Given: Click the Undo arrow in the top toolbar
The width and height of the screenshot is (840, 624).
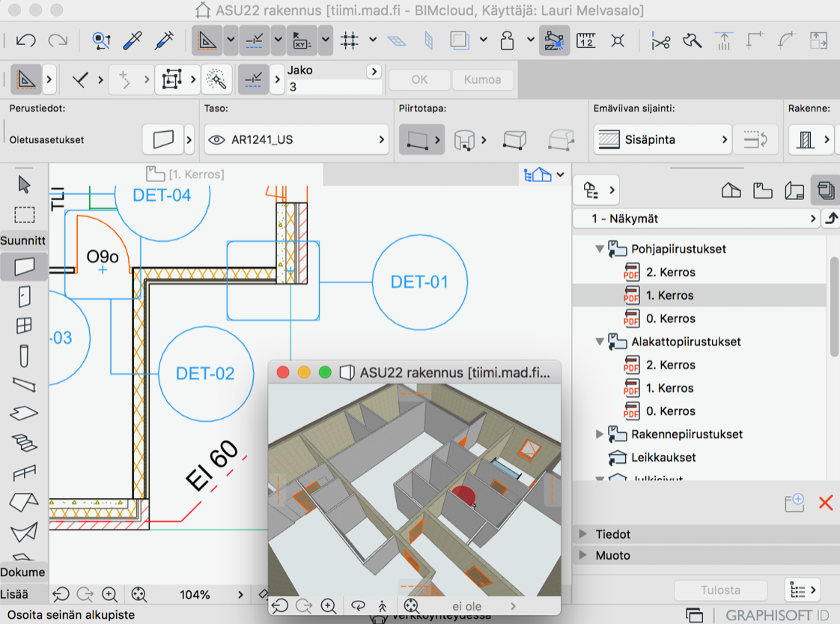Looking at the screenshot, I should coord(25,40).
